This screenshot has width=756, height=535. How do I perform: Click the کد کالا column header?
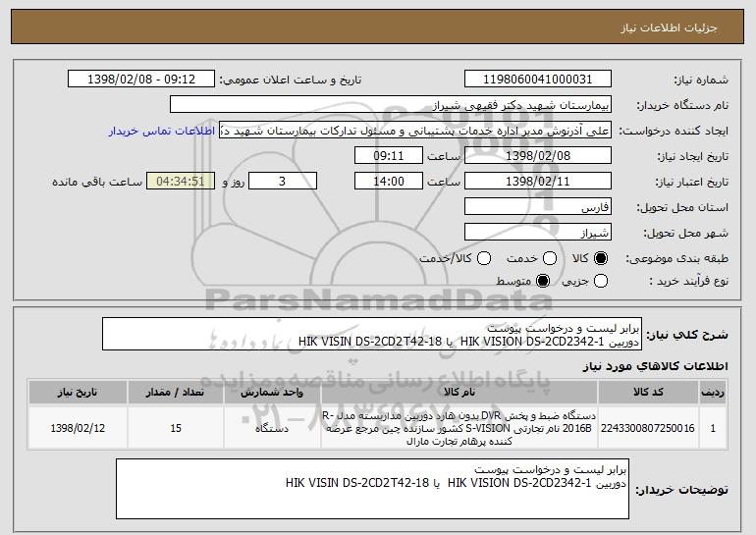[x=648, y=393]
